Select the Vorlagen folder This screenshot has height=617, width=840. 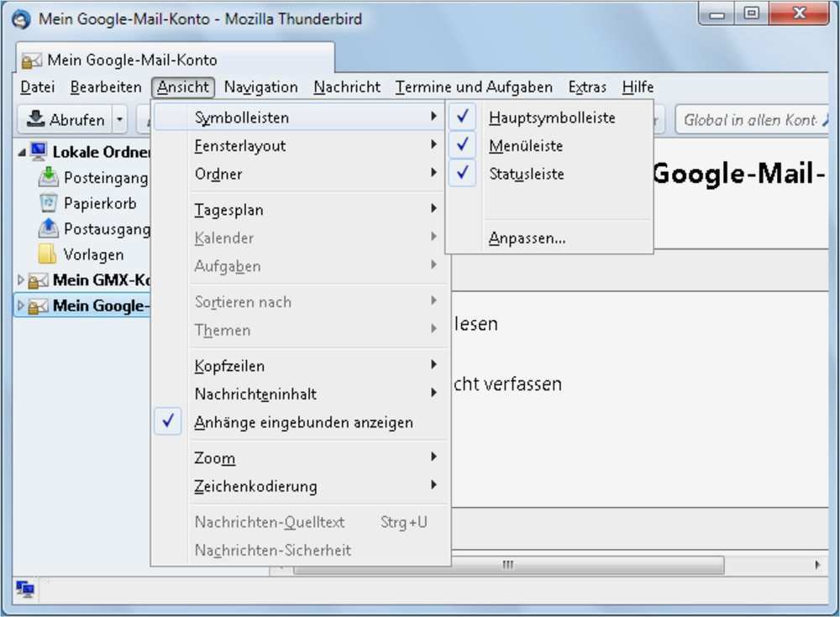[x=93, y=254]
